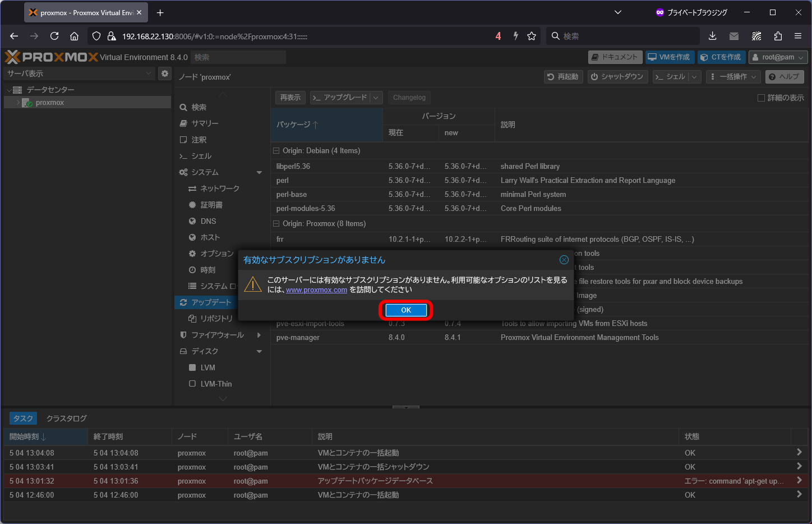Select the pve-manager package row
The width and height of the screenshot is (812, 524).
(x=539, y=338)
